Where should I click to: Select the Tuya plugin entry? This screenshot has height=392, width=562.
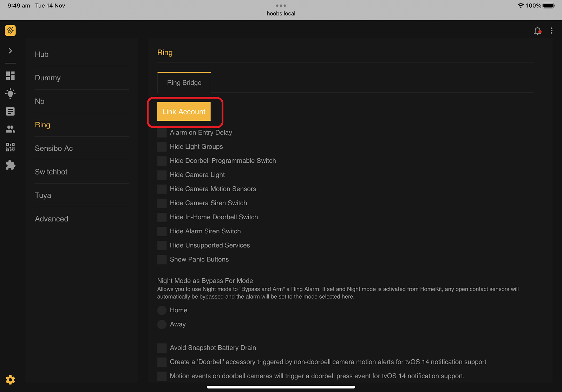coord(43,195)
